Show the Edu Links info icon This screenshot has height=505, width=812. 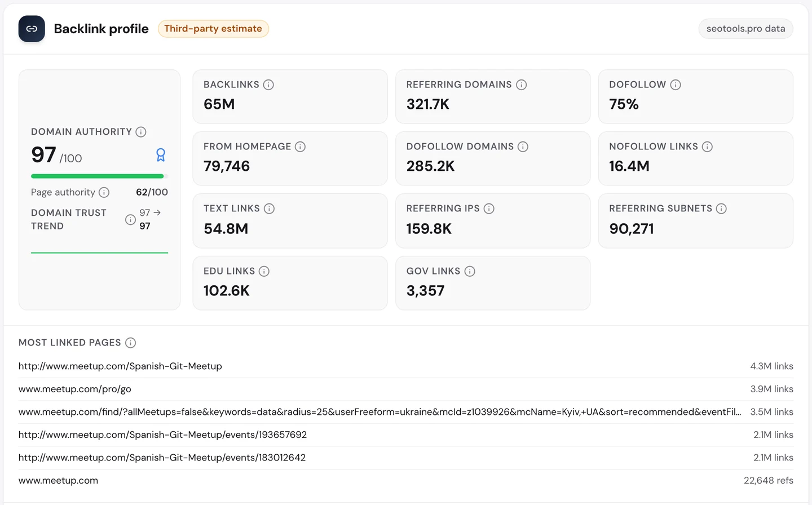[x=264, y=271]
